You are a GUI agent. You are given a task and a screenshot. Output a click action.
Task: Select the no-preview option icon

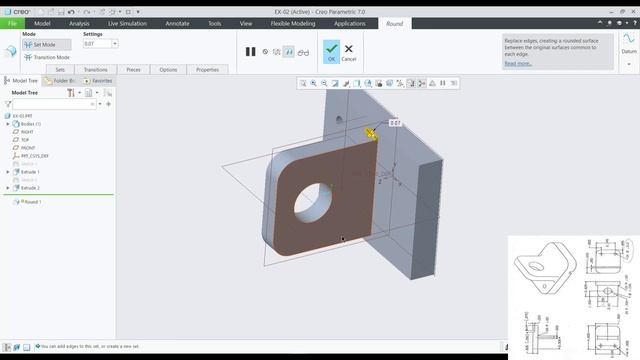265,52
